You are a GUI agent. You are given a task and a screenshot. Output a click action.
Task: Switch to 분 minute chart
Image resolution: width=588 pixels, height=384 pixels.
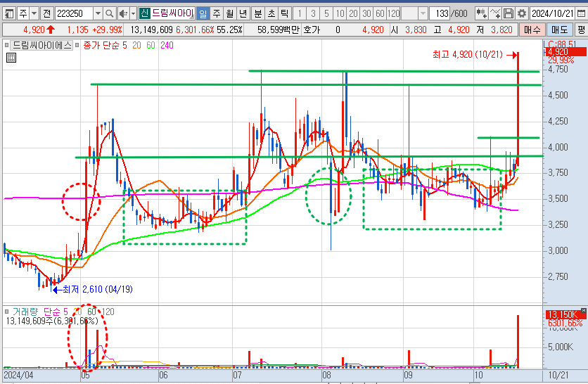(258, 14)
